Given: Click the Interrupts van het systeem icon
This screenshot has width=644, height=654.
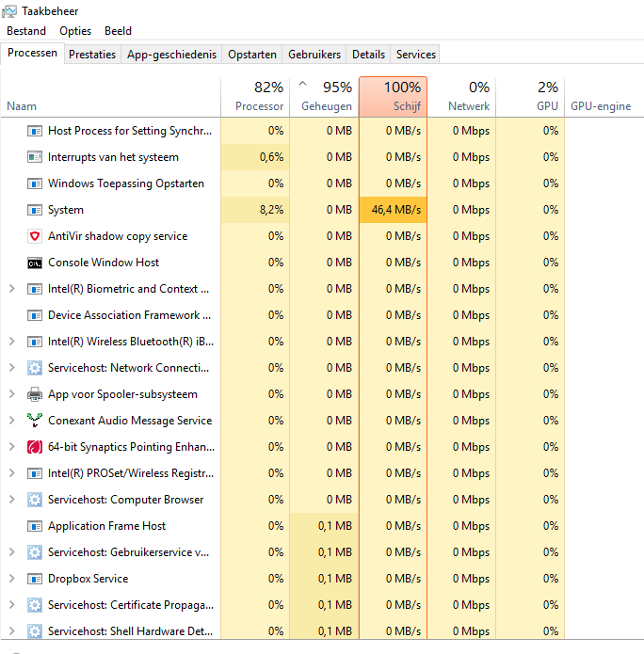Looking at the screenshot, I should (x=35, y=157).
